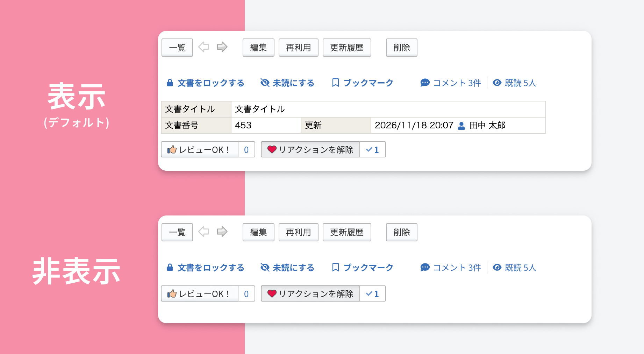Image resolution: width=644 pixels, height=354 pixels.
Task: Open the 一覧 list button in the bottom panel
Action: point(177,232)
